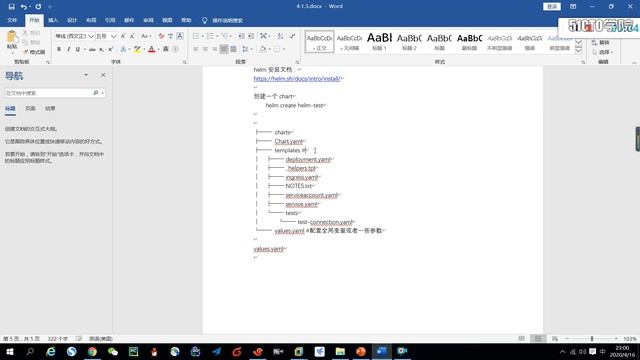This screenshot has width=640, height=360.
Task: Open the Windows Start menu
Action: click(x=10, y=351)
